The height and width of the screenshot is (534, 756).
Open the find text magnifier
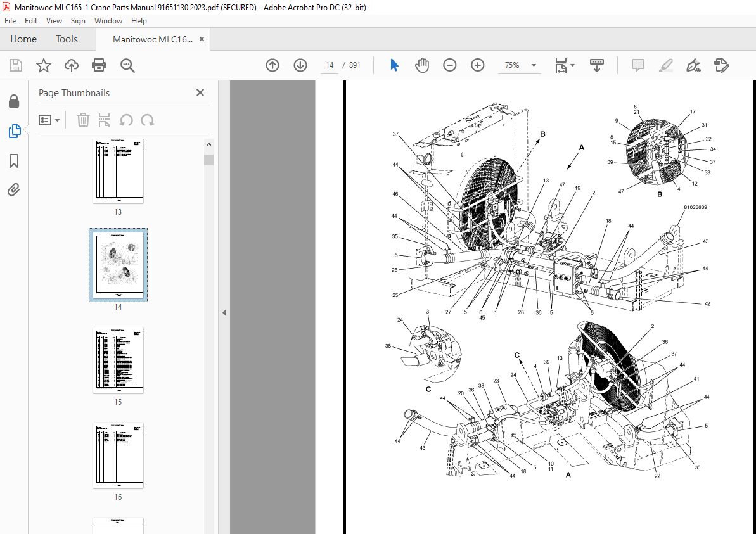click(127, 65)
